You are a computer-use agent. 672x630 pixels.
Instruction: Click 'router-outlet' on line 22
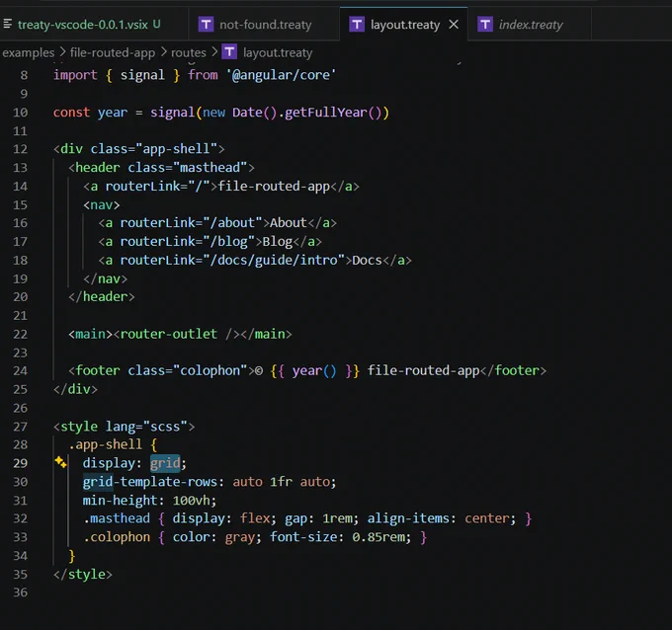[168, 334]
